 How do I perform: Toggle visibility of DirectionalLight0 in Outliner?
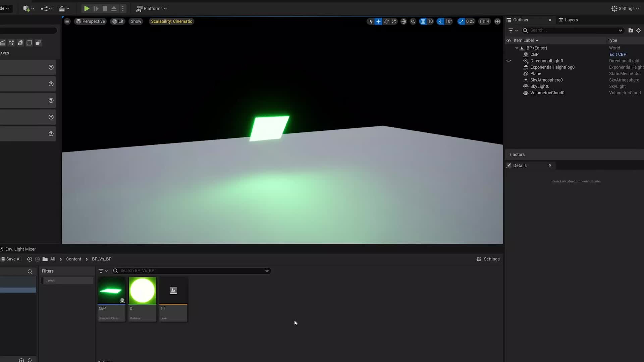click(x=509, y=61)
